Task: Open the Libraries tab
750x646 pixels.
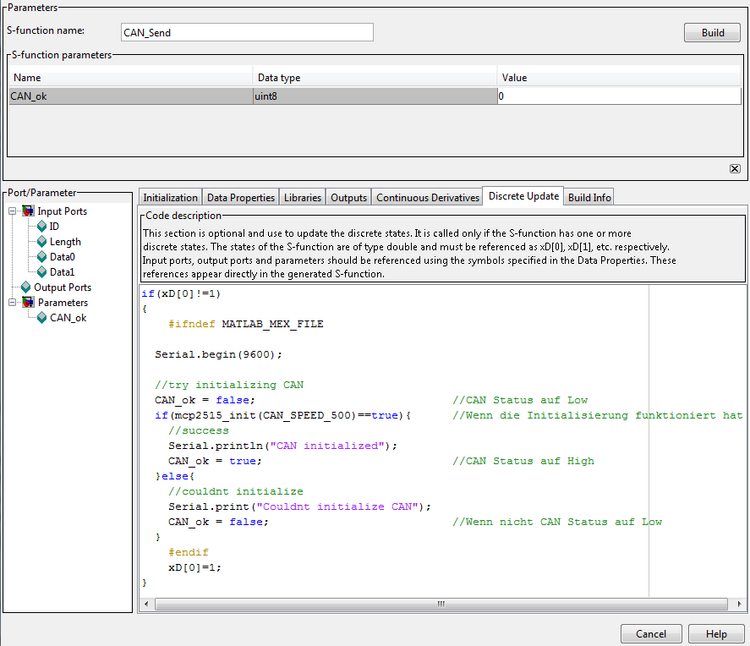Action: pyautogui.click(x=302, y=198)
